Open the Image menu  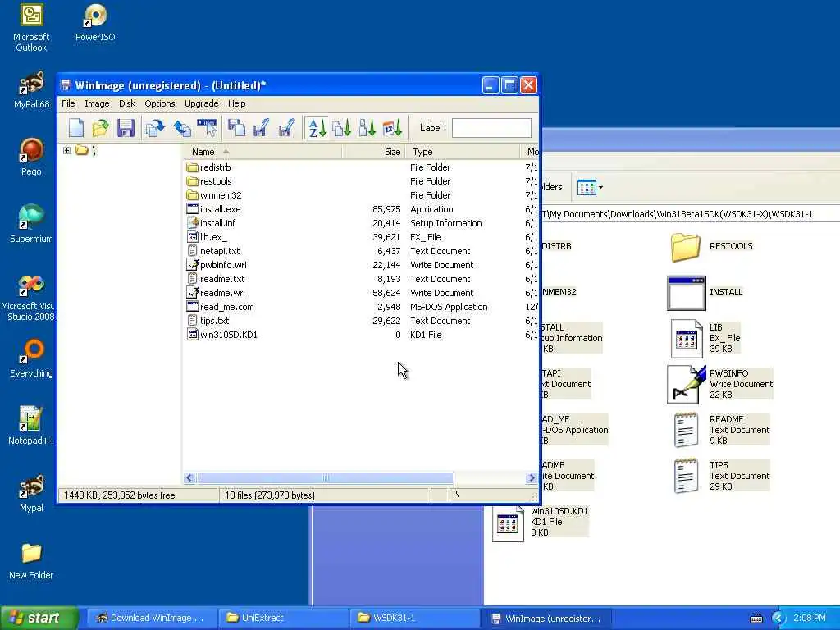click(x=97, y=103)
